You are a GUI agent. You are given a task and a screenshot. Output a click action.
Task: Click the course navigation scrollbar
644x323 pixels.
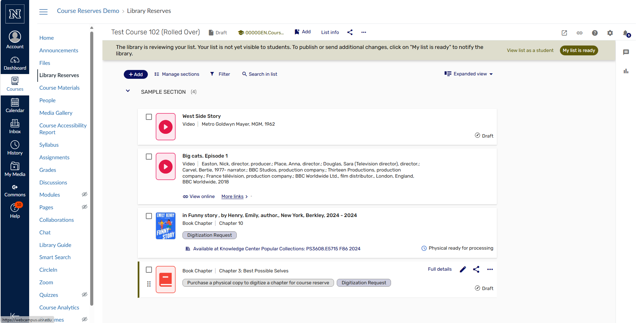[92, 168]
